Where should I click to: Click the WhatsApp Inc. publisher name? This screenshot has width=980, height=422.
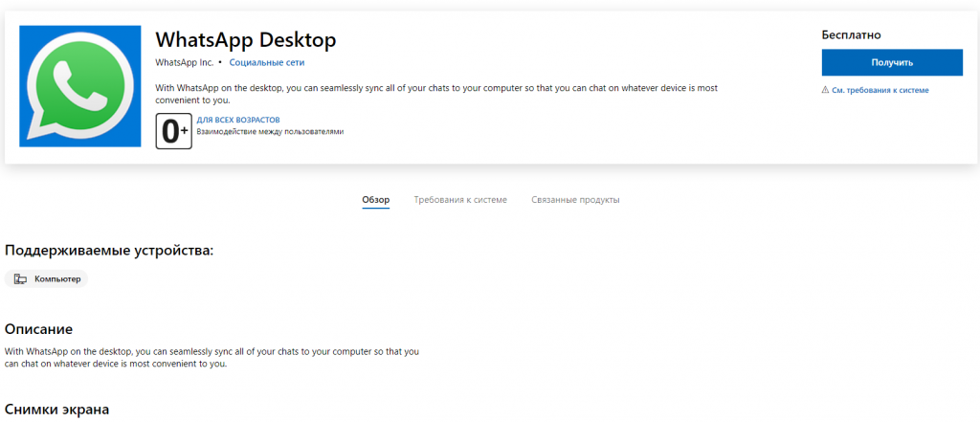tap(184, 62)
